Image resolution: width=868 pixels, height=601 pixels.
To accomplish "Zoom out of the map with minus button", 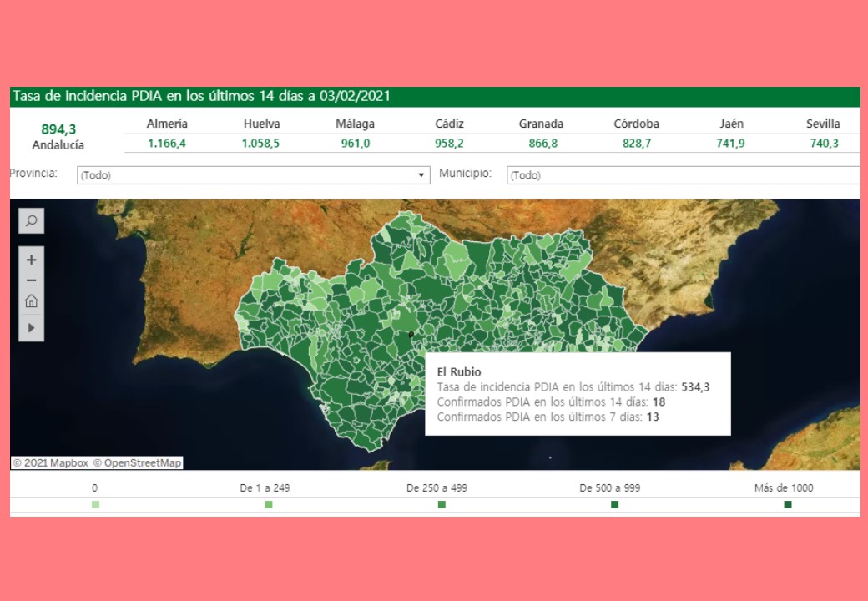I will point(32,280).
